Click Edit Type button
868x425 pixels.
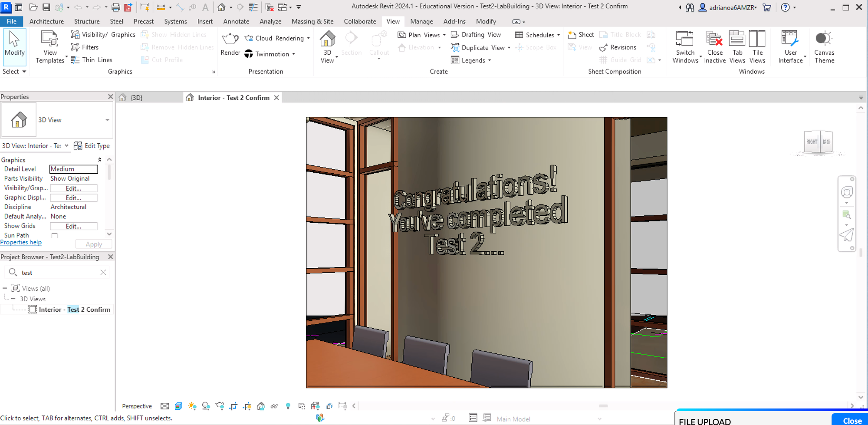tap(92, 146)
